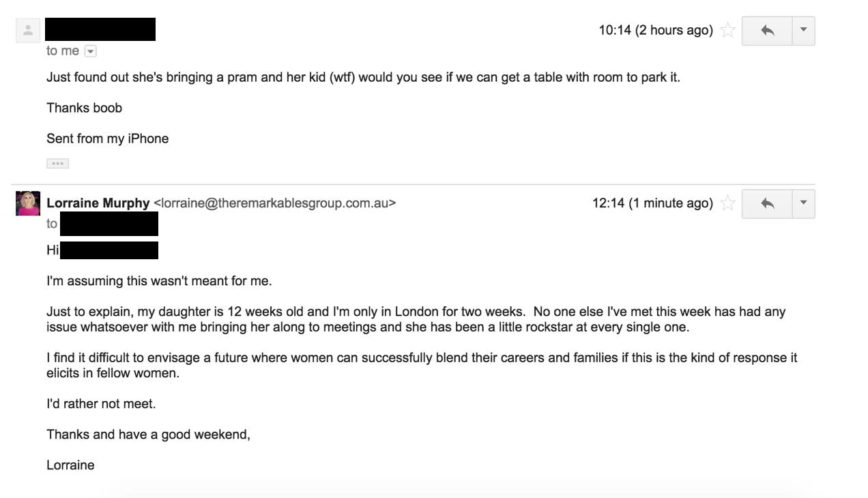Click the 10:14 (2 hours ago) timestamp
868x498 pixels.
pos(656,30)
